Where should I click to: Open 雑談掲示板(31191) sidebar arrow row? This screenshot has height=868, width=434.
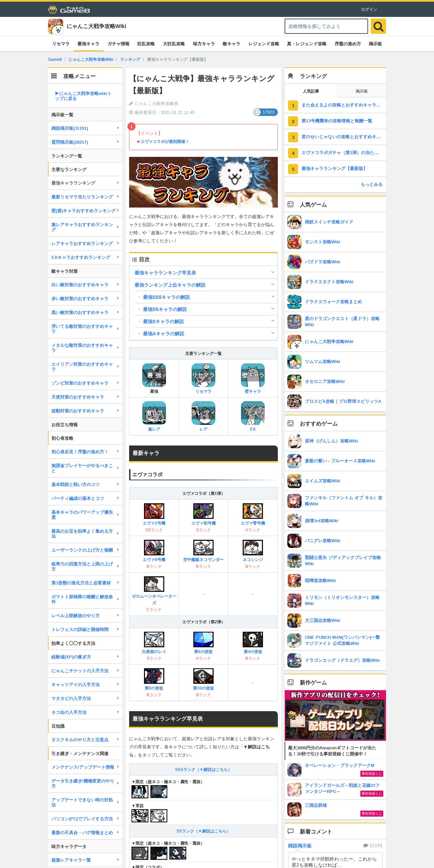click(85, 128)
